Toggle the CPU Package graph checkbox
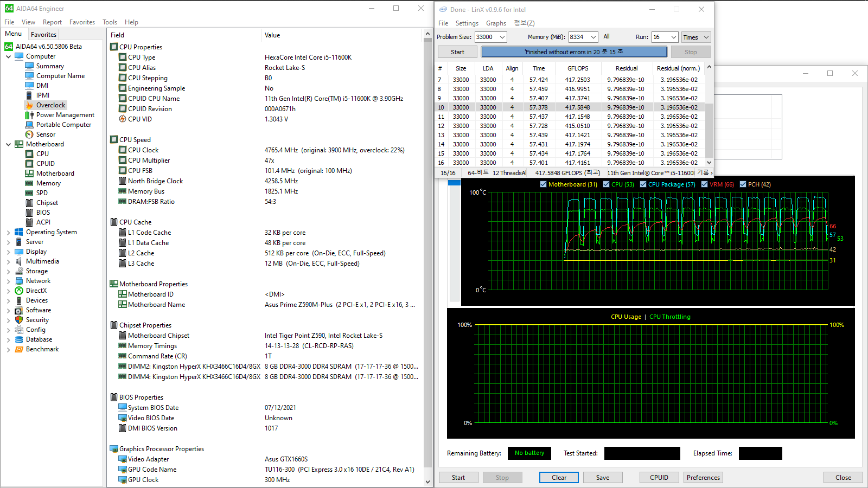This screenshot has height=488, width=868. point(643,184)
